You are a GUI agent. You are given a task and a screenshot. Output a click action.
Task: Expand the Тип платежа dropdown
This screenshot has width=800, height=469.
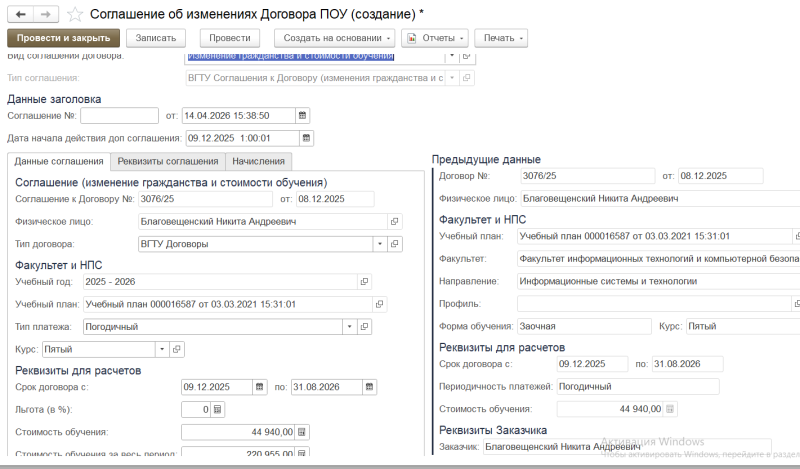(349, 327)
